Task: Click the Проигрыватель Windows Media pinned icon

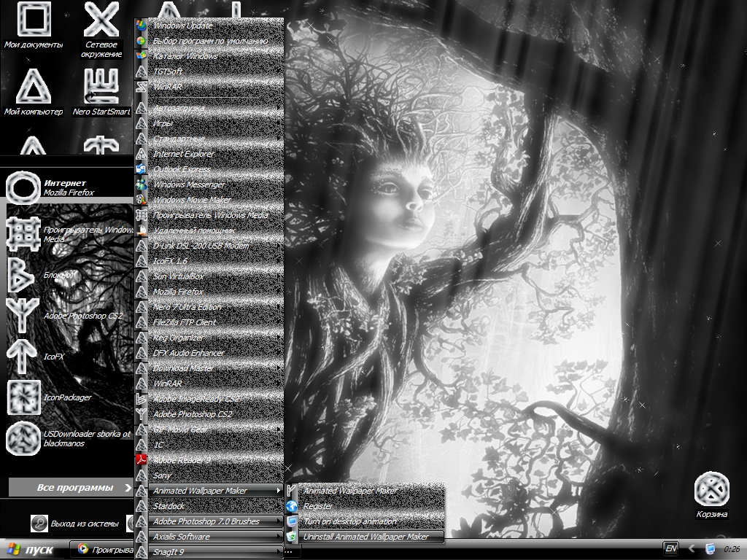Action: coord(23,234)
